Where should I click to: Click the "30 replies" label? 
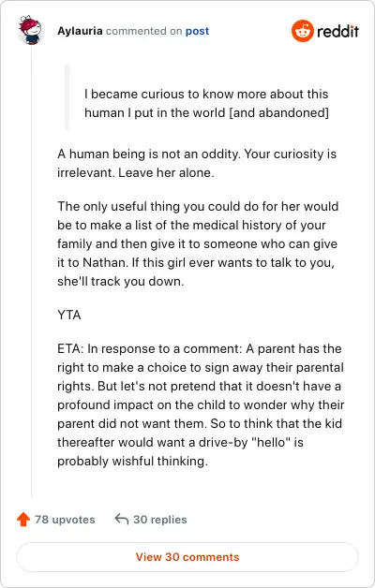click(x=160, y=520)
